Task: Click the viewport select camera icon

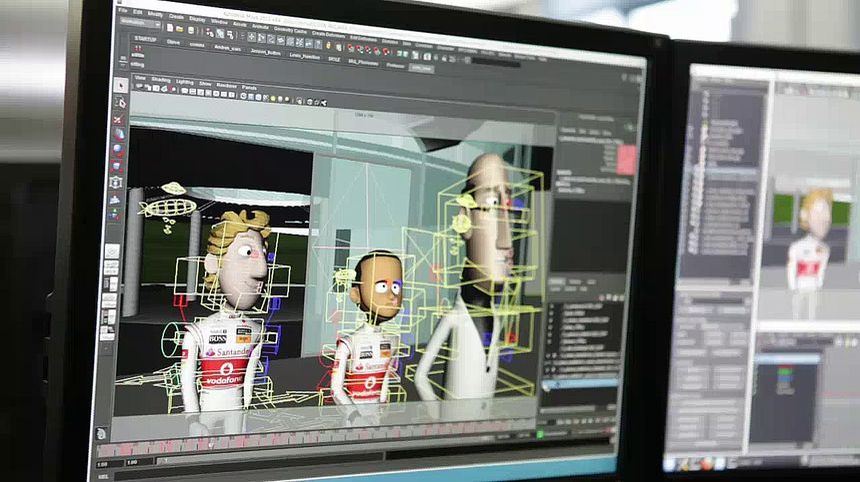Action: click(x=140, y=87)
